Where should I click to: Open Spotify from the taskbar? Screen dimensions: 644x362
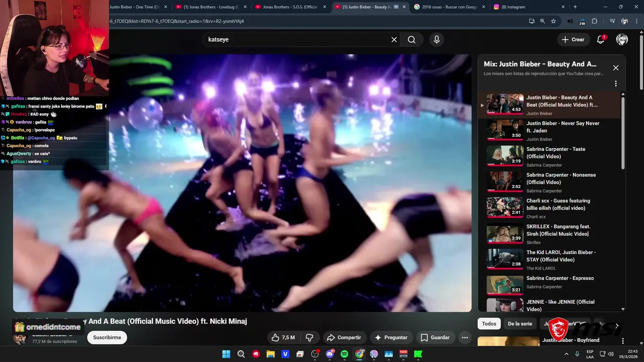click(344, 354)
